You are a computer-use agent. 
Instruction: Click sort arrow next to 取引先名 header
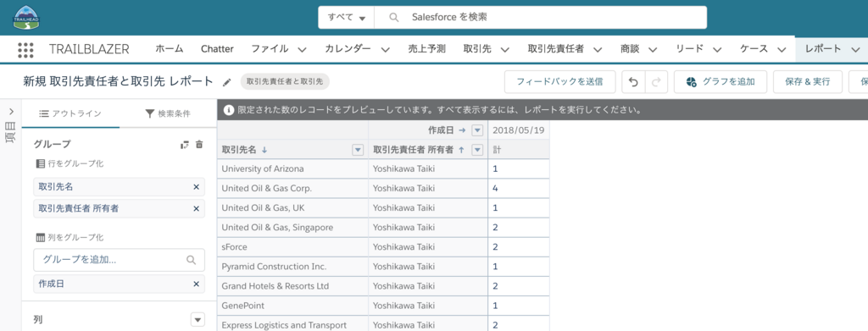pos(264,150)
